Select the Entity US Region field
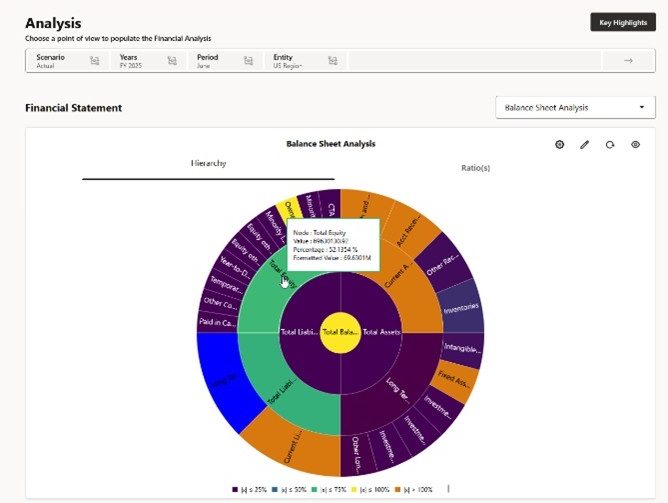Viewport: 668px width, 503px height. 306,61
